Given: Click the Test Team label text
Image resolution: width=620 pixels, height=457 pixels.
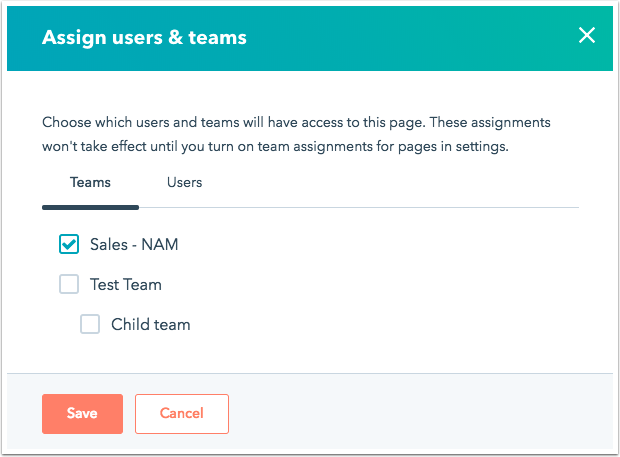Looking at the screenshot, I should click(x=126, y=284).
